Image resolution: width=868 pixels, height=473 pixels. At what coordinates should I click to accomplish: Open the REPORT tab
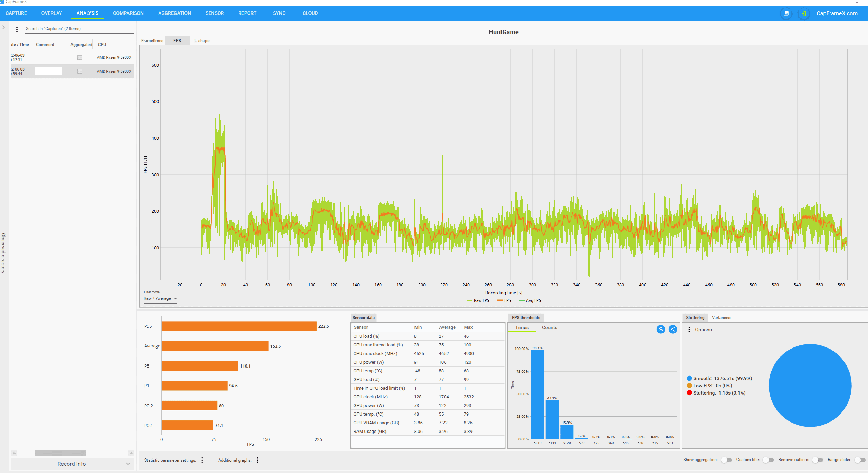tap(247, 13)
